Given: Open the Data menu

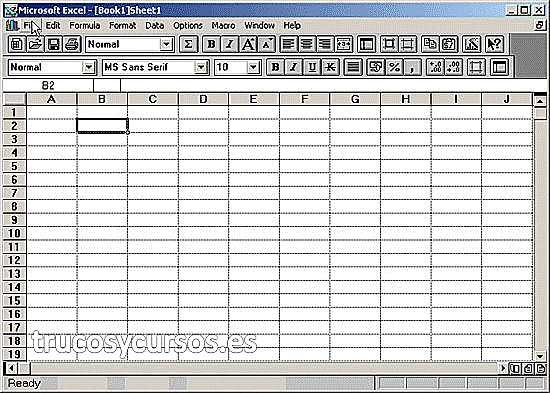Looking at the screenshot, I should click(155, 26).
